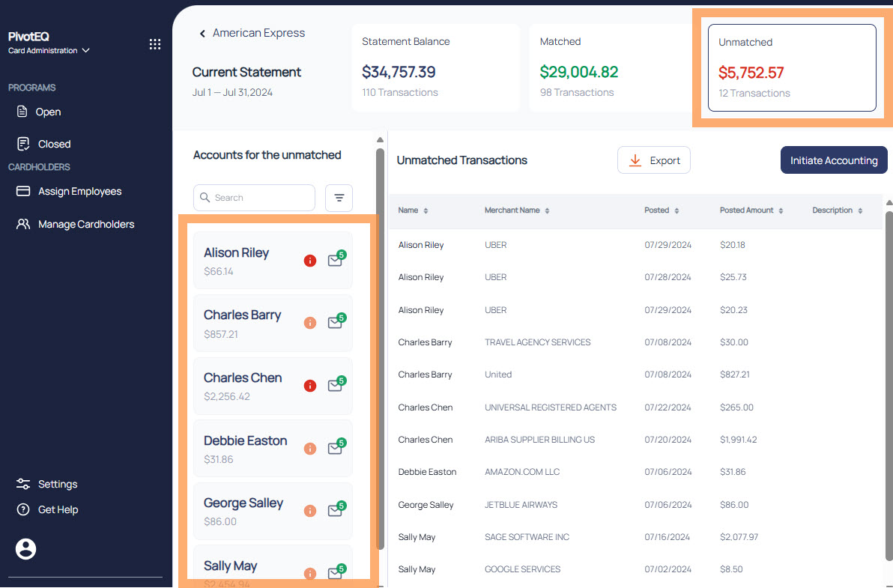The width and height of the screenshot is (893, 588).
Task: Open Charles Barry's mail envelope icon
Action: point(336,323)
